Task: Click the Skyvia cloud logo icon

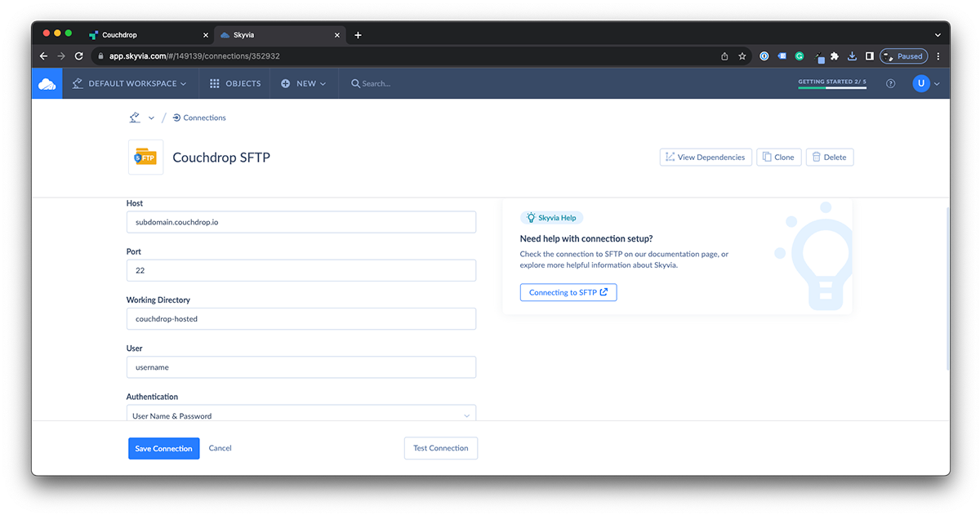Action: tap(47, 82)
